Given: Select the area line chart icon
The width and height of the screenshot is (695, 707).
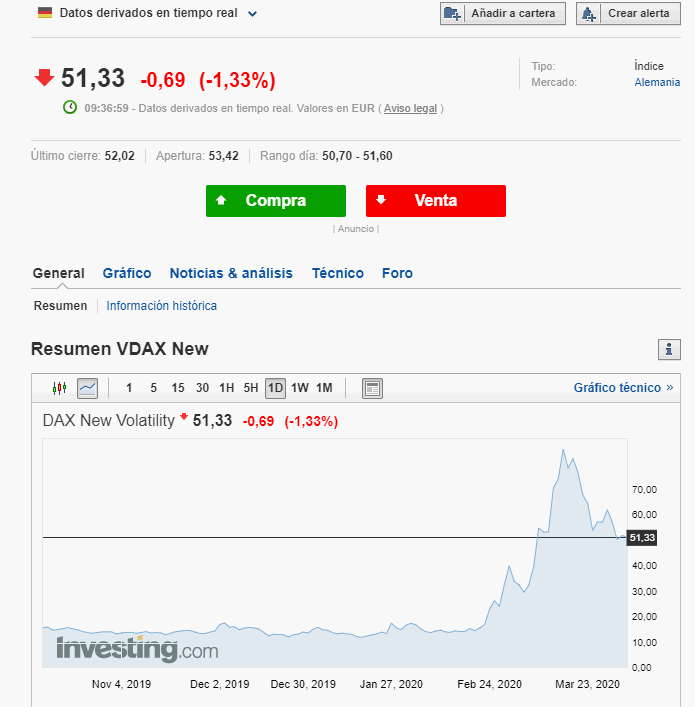Looking at the screenshot, I should pos(87,388).
